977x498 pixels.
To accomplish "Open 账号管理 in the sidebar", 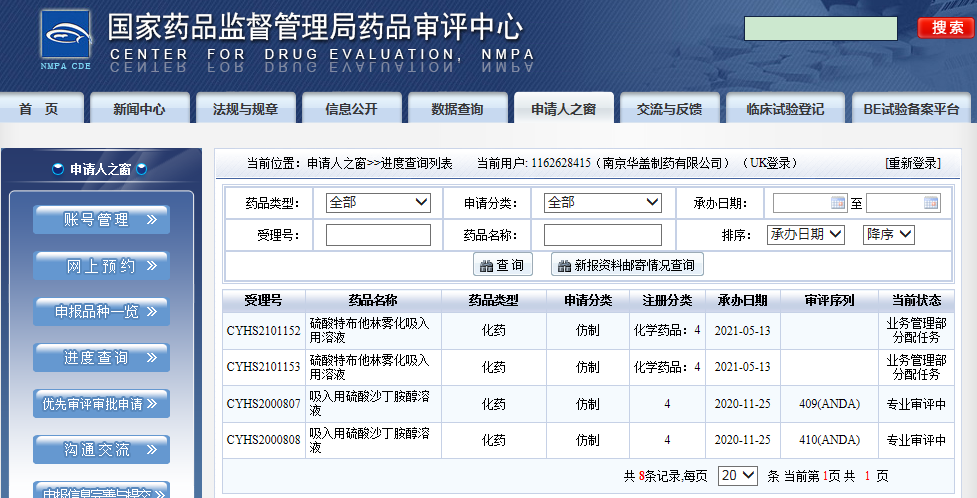I will pyautogui.click(x=101, y=220).
